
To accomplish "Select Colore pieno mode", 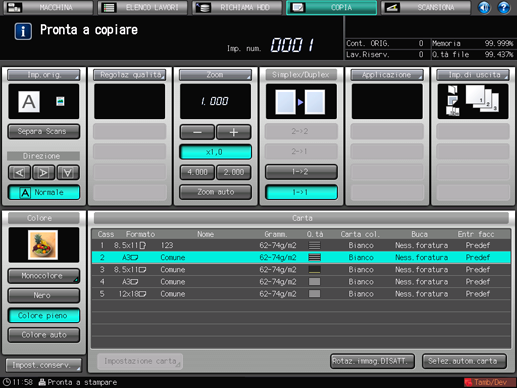I will (x=44, y=315).
